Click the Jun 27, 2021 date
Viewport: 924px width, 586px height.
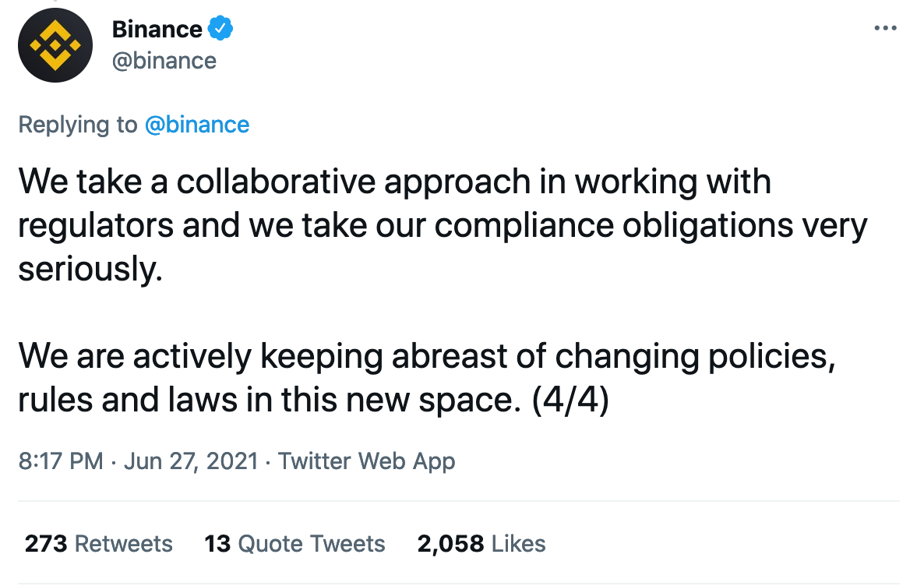[x=191, y=461]
